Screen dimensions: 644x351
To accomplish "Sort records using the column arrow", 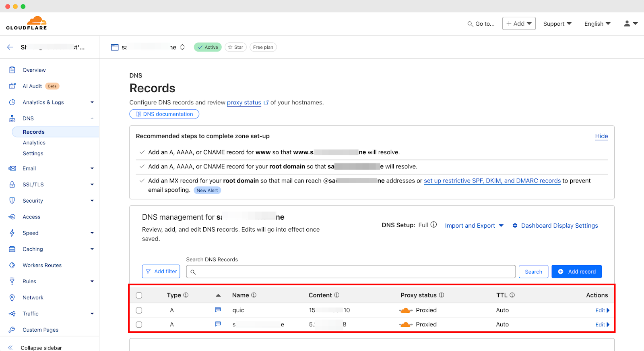I will coord(218,295).
